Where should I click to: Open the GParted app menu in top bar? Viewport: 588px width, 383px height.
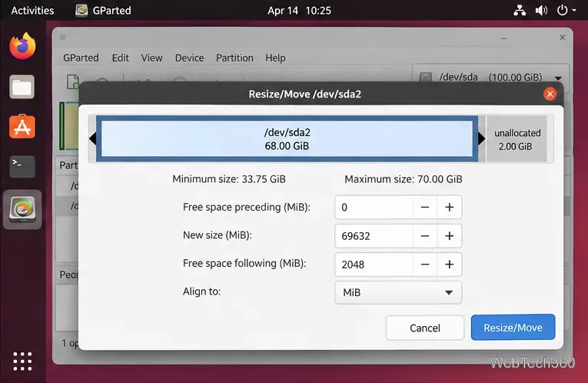[x=104, y=10]
